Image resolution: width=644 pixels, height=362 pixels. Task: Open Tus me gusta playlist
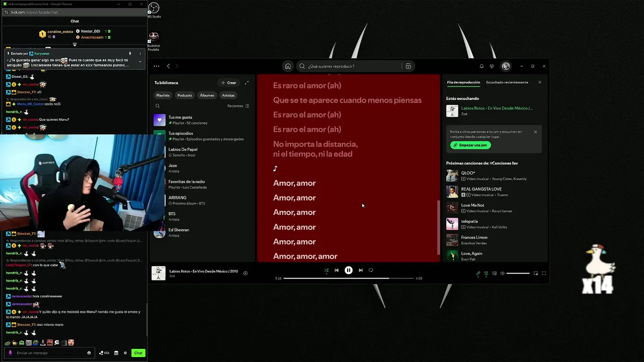201,120
